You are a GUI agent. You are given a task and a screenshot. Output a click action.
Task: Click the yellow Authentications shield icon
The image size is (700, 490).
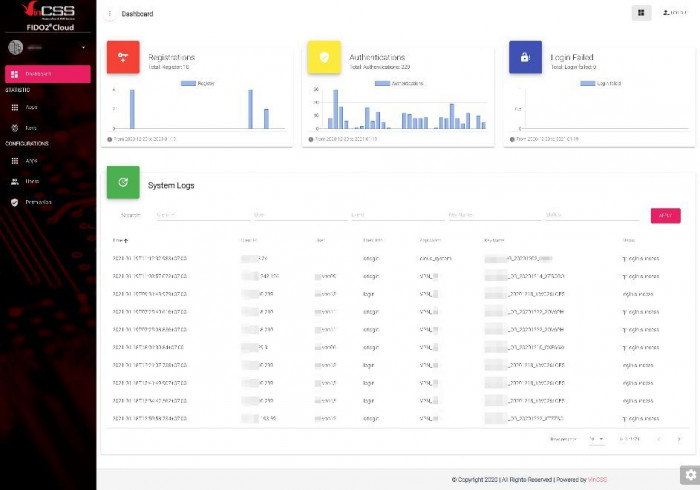[324, 57]
